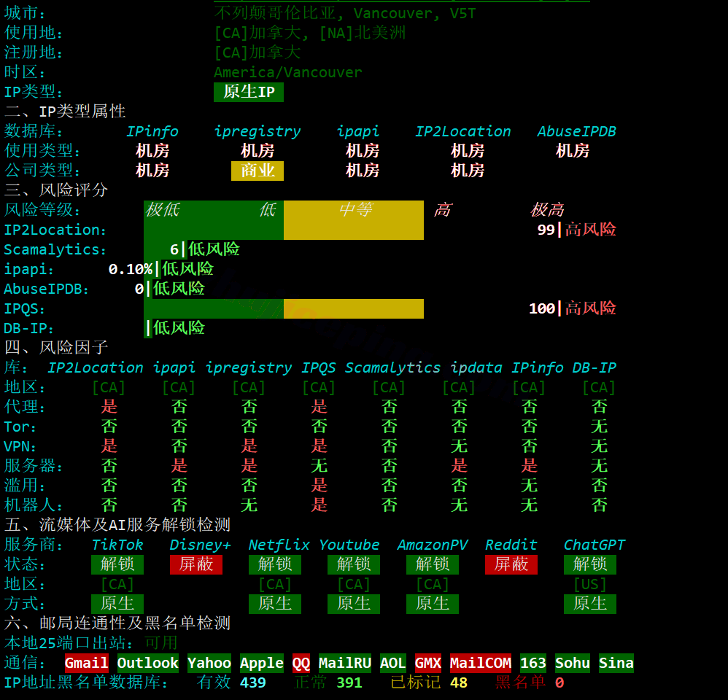Image resolution: width=728 pixels, height=700 pixels.
Task: Click the red QQ mail label
Action: 301,663
